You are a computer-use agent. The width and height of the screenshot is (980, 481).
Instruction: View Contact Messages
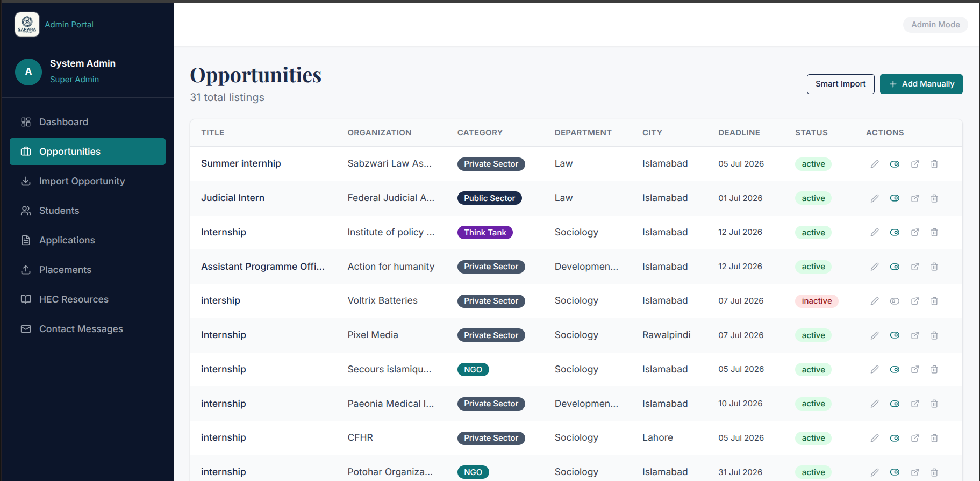[88, 329]
